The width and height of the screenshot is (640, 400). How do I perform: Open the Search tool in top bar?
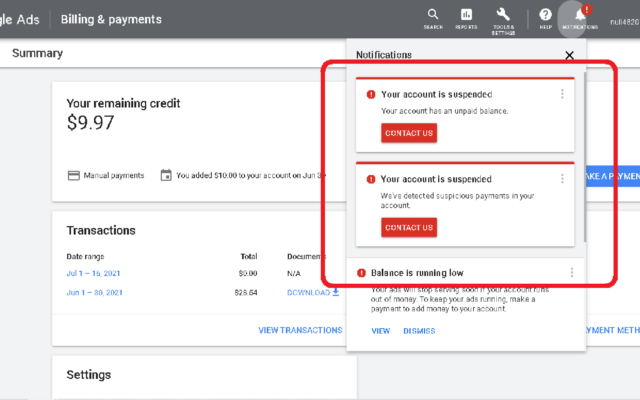point(433,19)
